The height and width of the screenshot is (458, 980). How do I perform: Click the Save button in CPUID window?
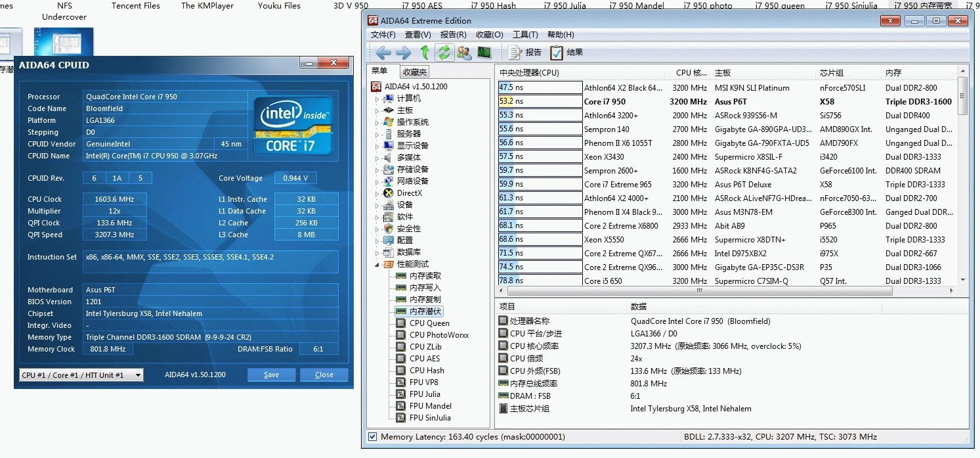pyautogui.click(x=271, y=375)
